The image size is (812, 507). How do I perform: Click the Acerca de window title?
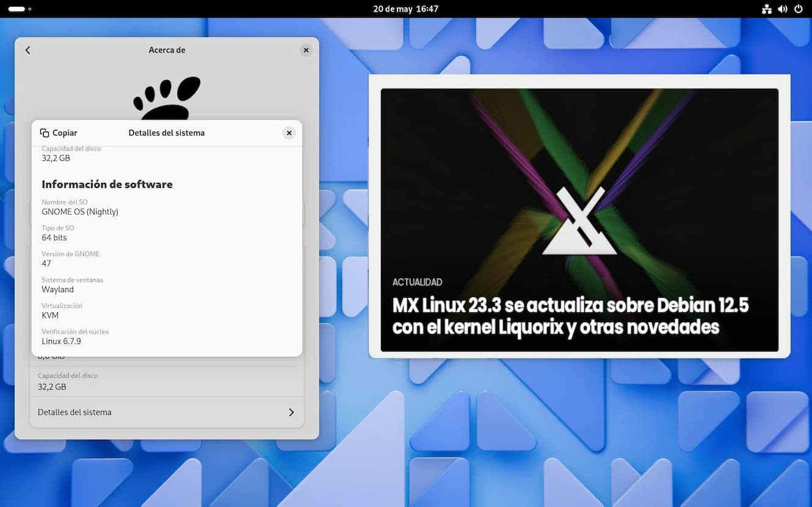(167, 50)
